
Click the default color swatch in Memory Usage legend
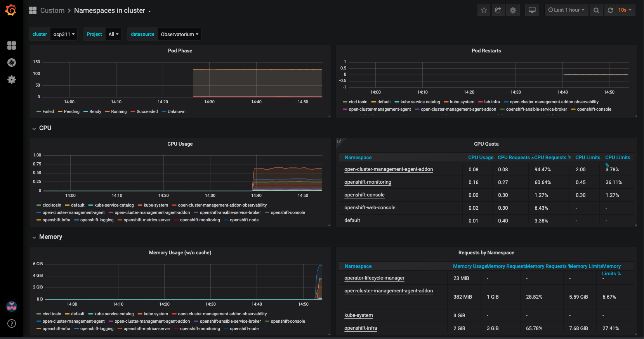pos(67,314)
